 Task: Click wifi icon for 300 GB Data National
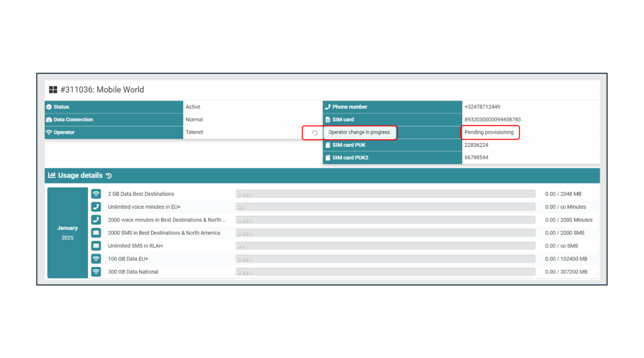pyautogui.click(x=96, y=272)
